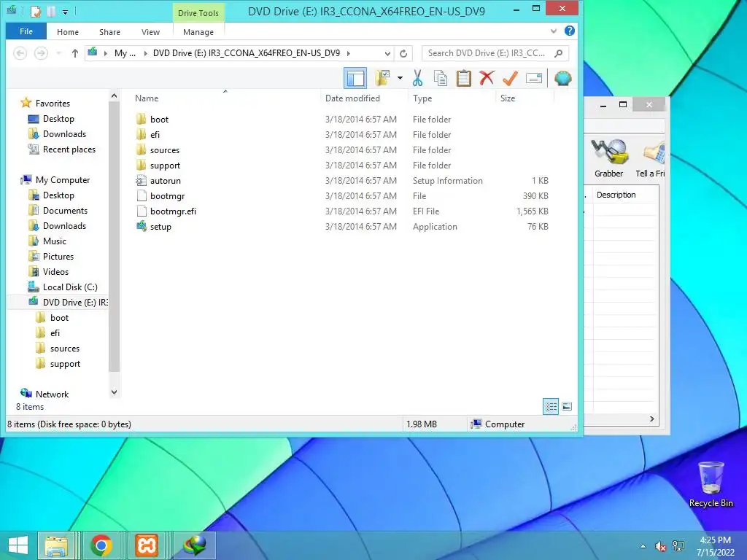747x560 pixels.
Task: Click the Paste clipboard icon
Action: 463,78
